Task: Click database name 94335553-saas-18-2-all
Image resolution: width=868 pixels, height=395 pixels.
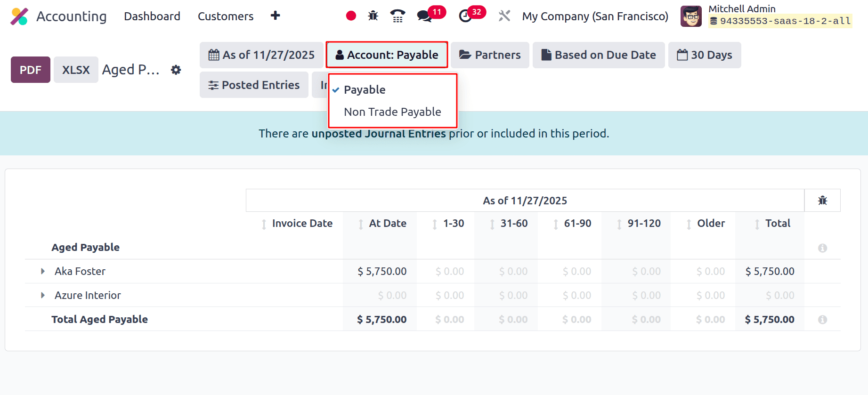Action: click(780, 21)
